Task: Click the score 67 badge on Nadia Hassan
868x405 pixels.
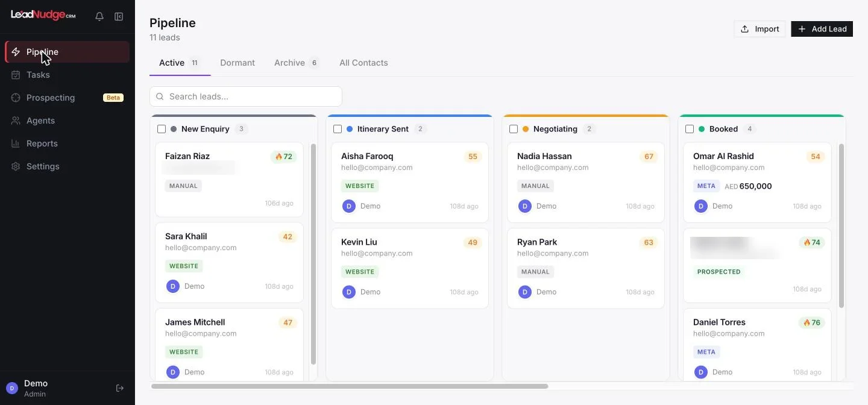Action: (x=649, y=157)
